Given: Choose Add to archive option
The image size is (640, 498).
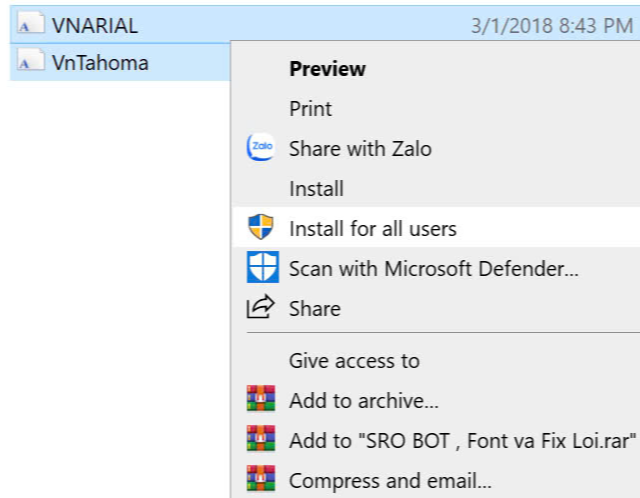Looking at the screenshot, I should 435,400.
